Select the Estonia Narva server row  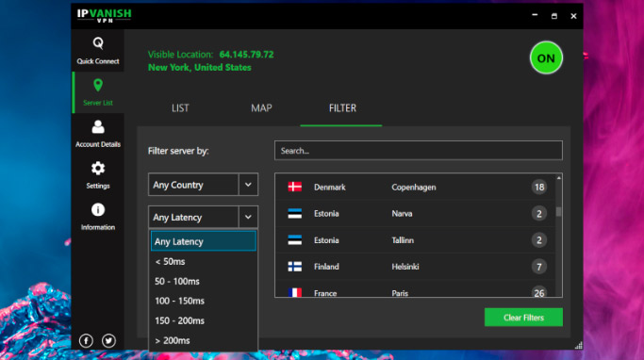tap(415, 213)
